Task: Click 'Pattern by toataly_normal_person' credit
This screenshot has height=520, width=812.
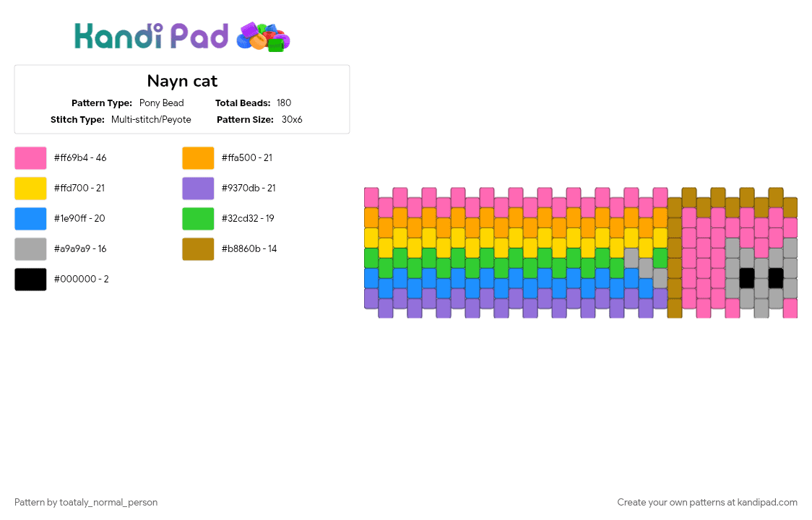Action: click(x=86, y=503)
